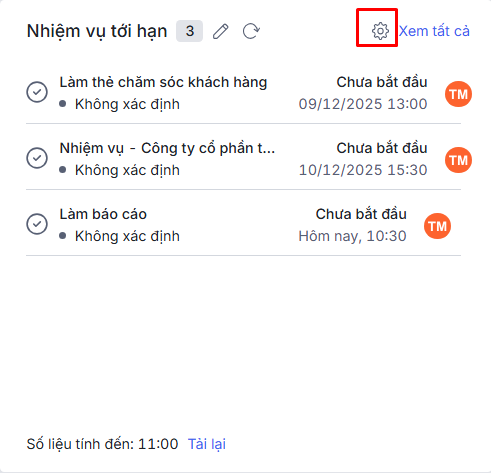Tick the check circle for 'Nhiệm vụ - Công ty' task
This screenshot has height=473, width=491.
[37, 158]
